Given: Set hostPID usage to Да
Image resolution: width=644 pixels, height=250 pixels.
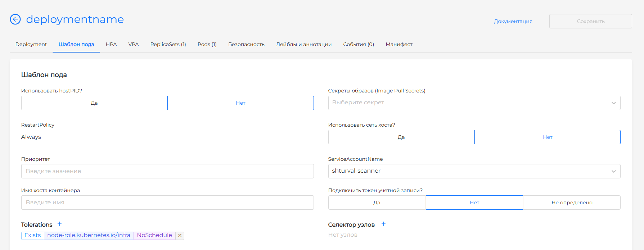Looking at the screenshot, I should click(94, 103).
